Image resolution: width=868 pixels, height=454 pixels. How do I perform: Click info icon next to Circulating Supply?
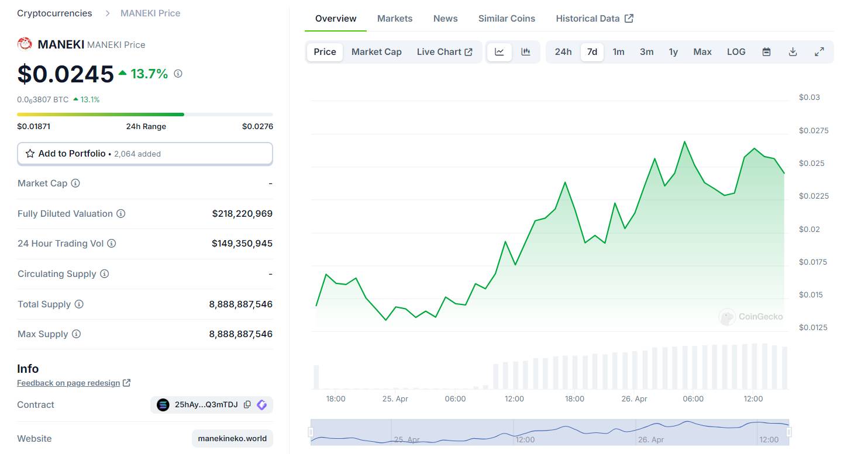(x=104, y=274)
